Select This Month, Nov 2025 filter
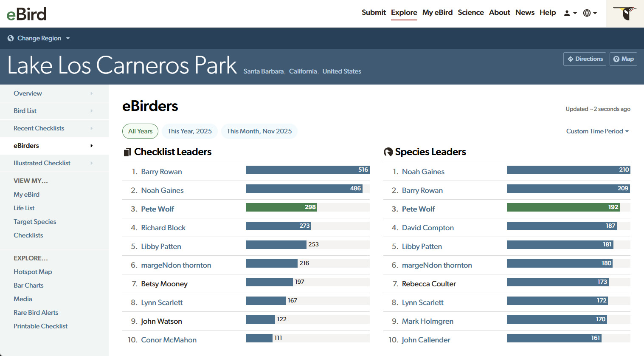 [x=259, y=131]
